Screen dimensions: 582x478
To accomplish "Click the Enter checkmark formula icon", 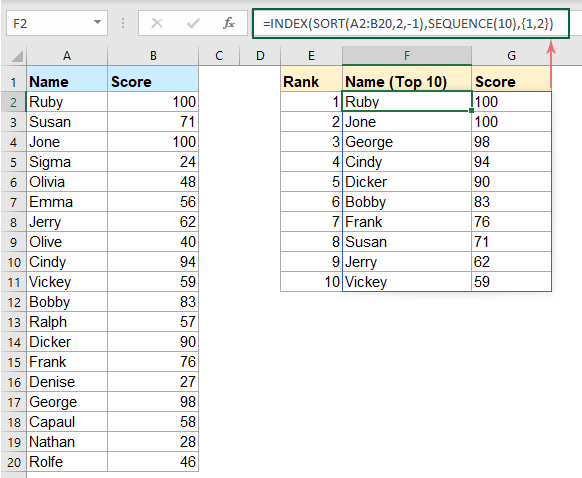I will tap(193, 24).
